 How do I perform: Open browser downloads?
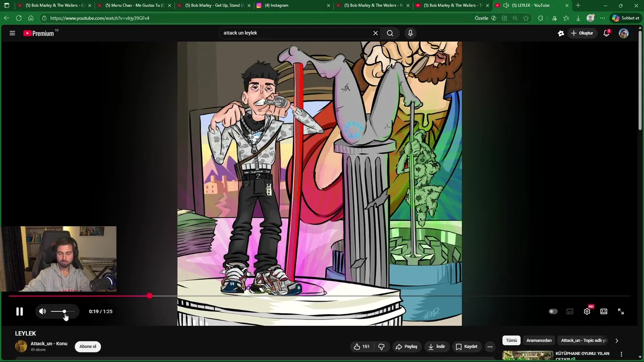point(578,18)
